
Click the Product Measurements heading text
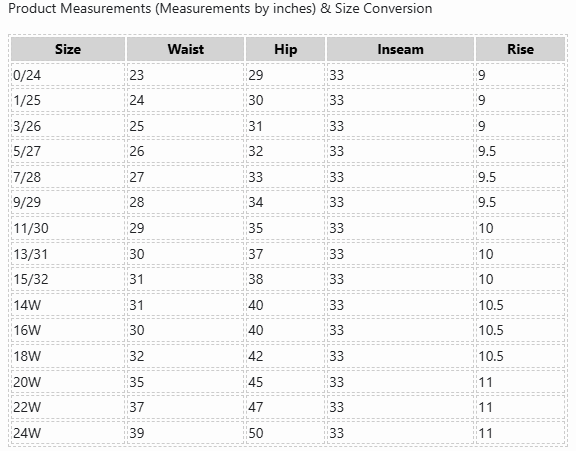[220, 8]
